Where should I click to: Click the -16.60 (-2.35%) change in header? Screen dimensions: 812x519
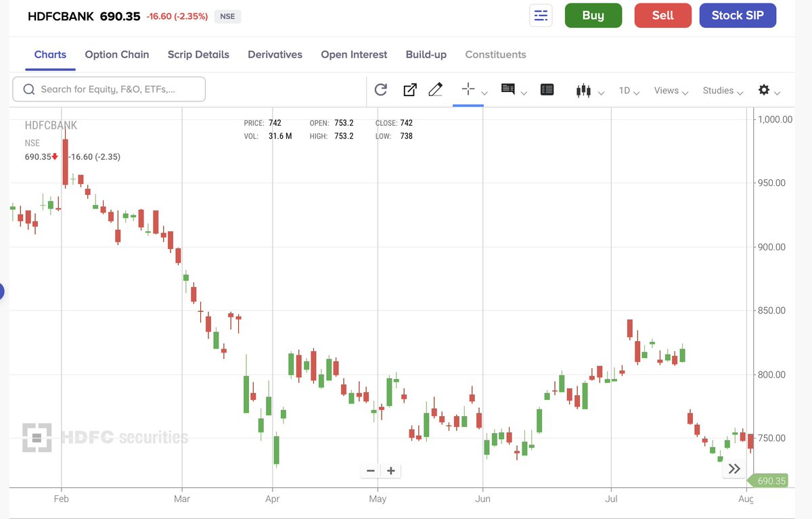177,16
